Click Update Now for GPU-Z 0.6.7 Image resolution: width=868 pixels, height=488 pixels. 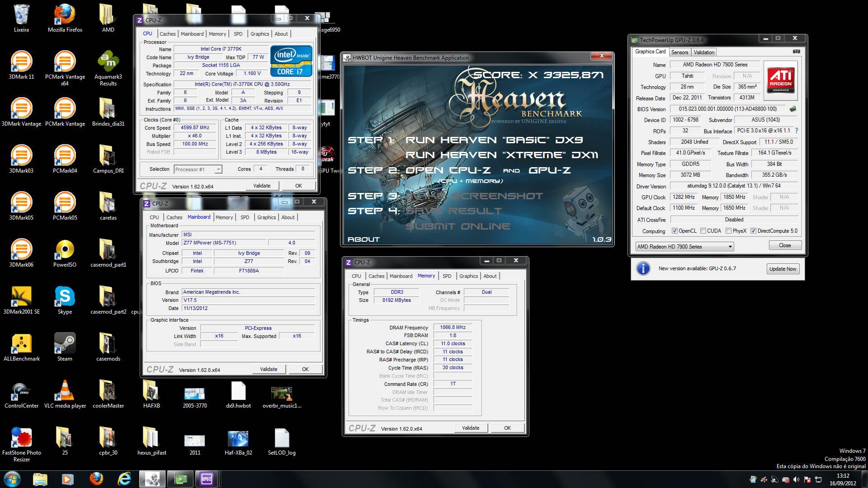pos(783,269)
